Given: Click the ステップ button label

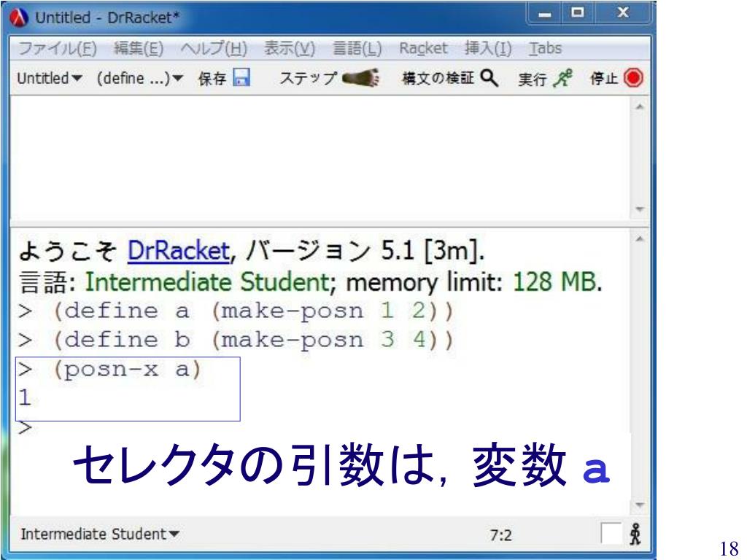Looking at the screenshot, I should [309, 78].
